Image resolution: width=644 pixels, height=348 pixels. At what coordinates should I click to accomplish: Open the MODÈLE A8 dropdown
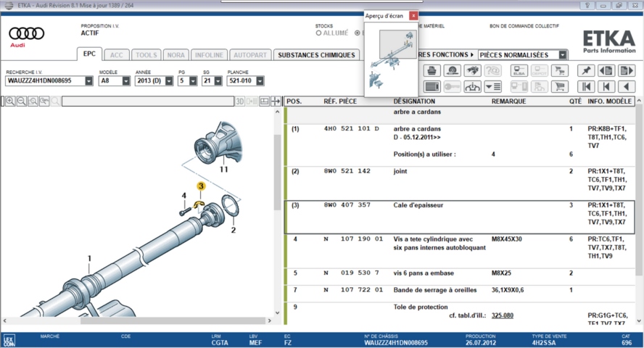coord(125,81)
